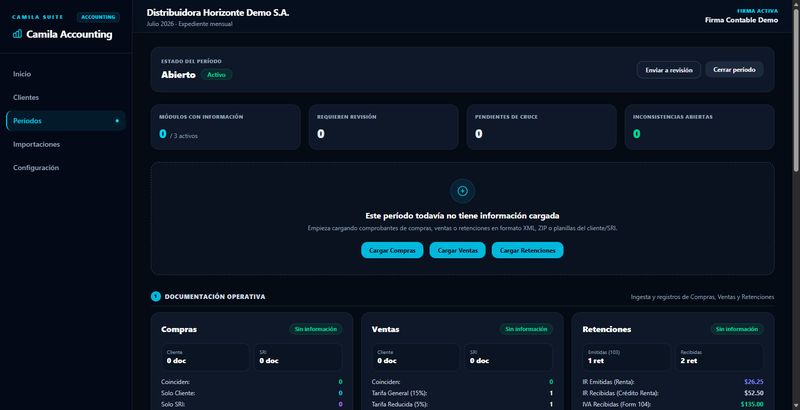Click the Cargar Ventas button
This screenshot has width=800, height=410.
[x=457, y=250]
